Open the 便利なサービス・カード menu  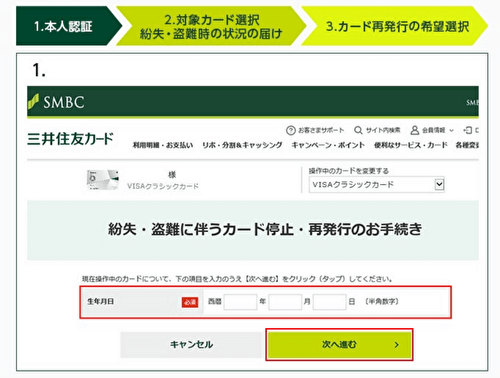[411, 145]
